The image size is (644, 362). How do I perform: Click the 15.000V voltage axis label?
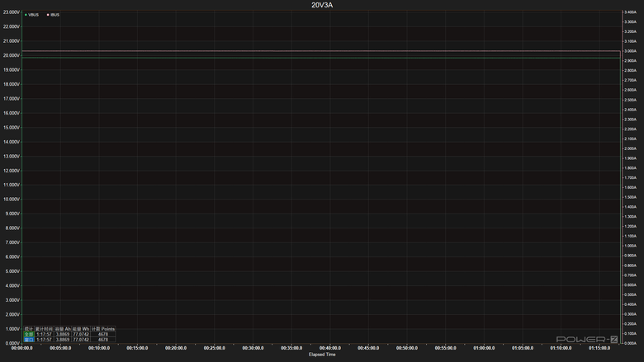tap(11, 128)
